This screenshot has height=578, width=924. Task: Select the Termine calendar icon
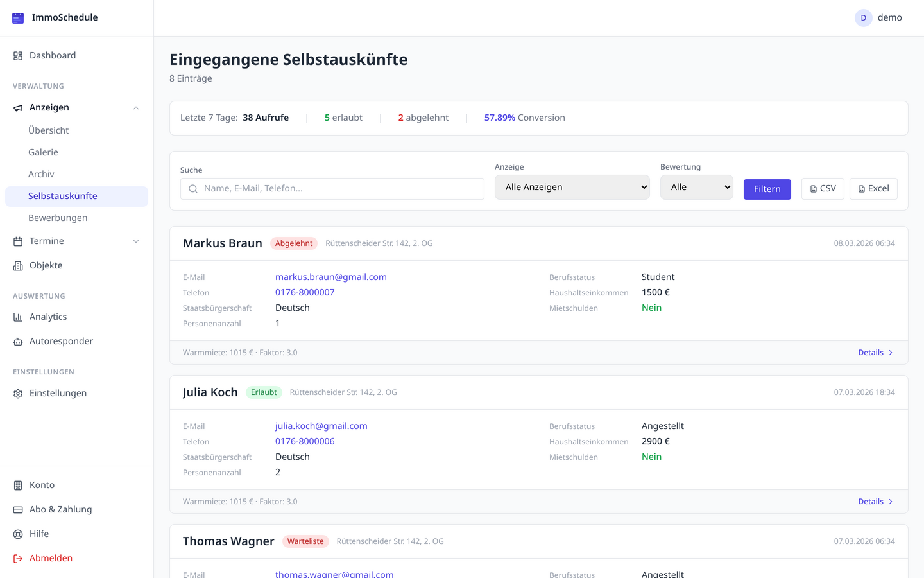(x=17, y=241)
